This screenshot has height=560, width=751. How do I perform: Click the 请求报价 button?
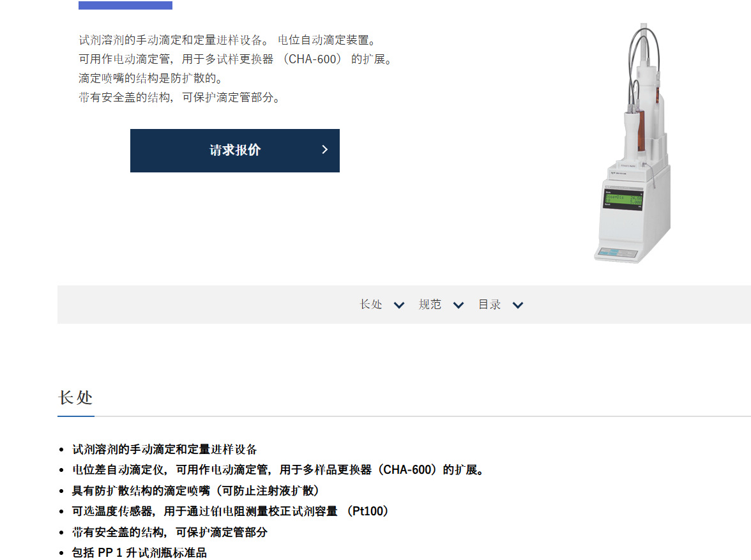point(235,151)
